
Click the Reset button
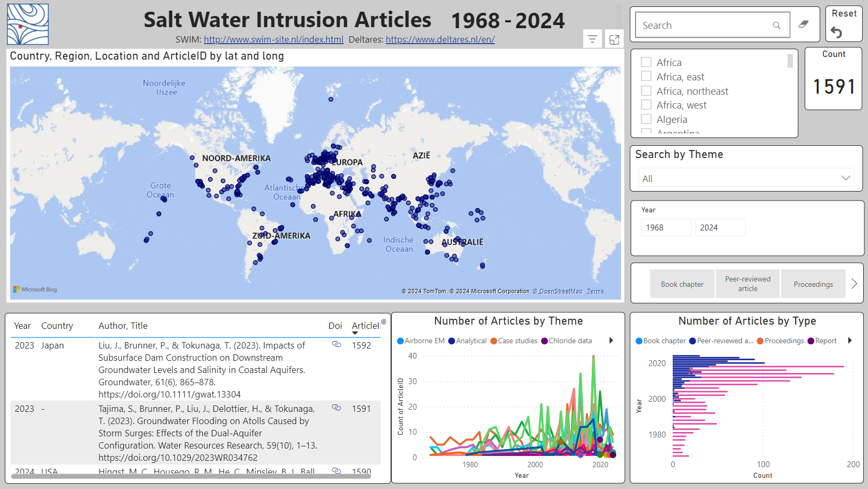tap(844, 23)
